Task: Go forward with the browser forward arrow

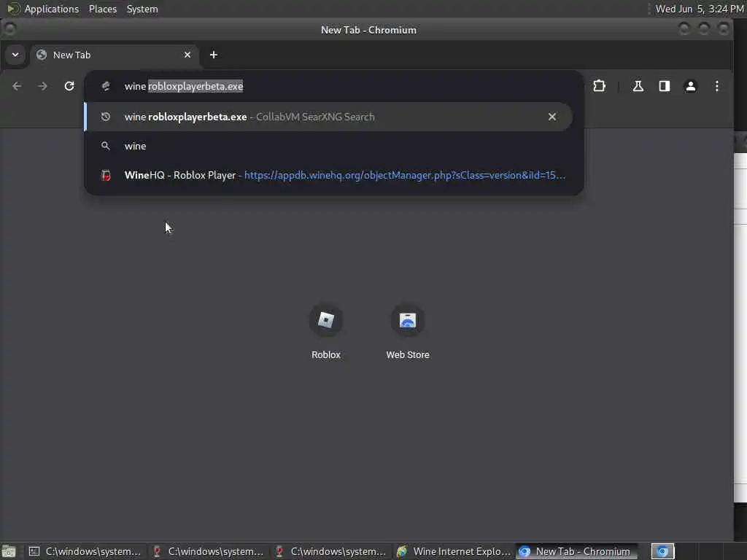Action: pyautogui.click(x=42, y=86)
